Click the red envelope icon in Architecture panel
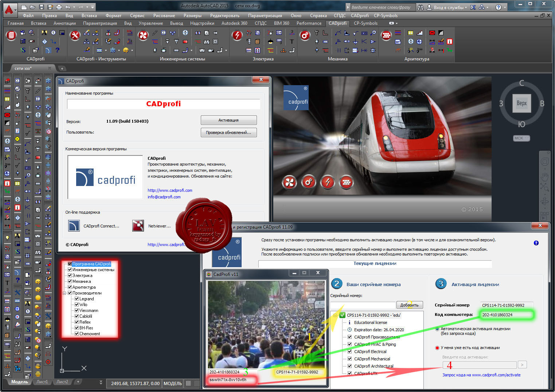The height and width of the screenshot is (392, 555). click(432, 33)
